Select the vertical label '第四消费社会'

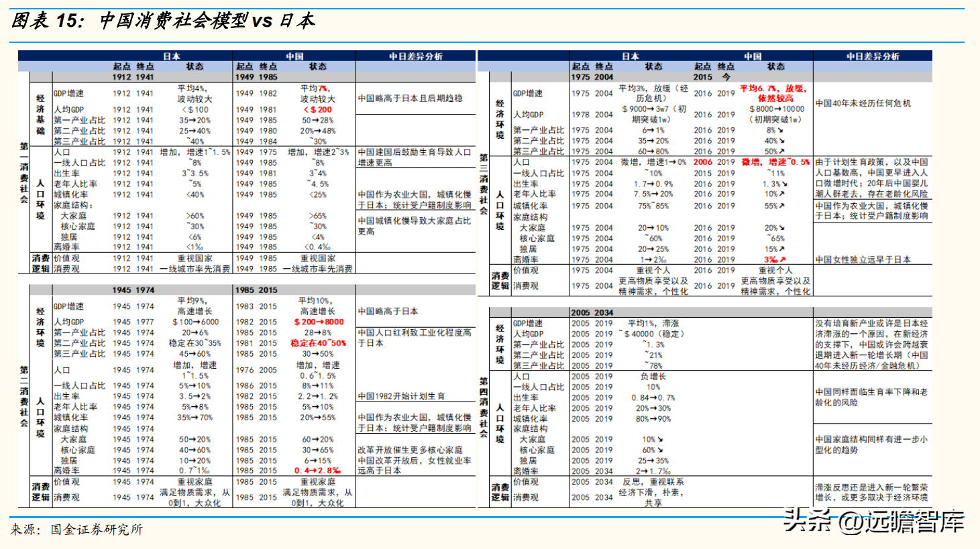tap(484, 407)
